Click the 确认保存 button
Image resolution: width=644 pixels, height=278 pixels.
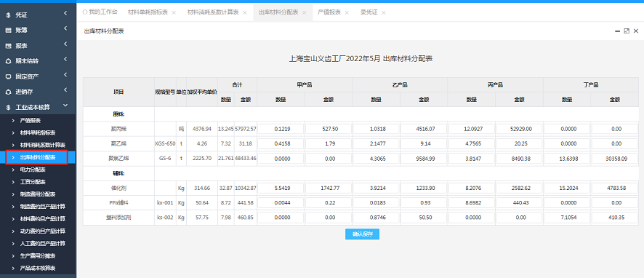[x=362, y=234]
